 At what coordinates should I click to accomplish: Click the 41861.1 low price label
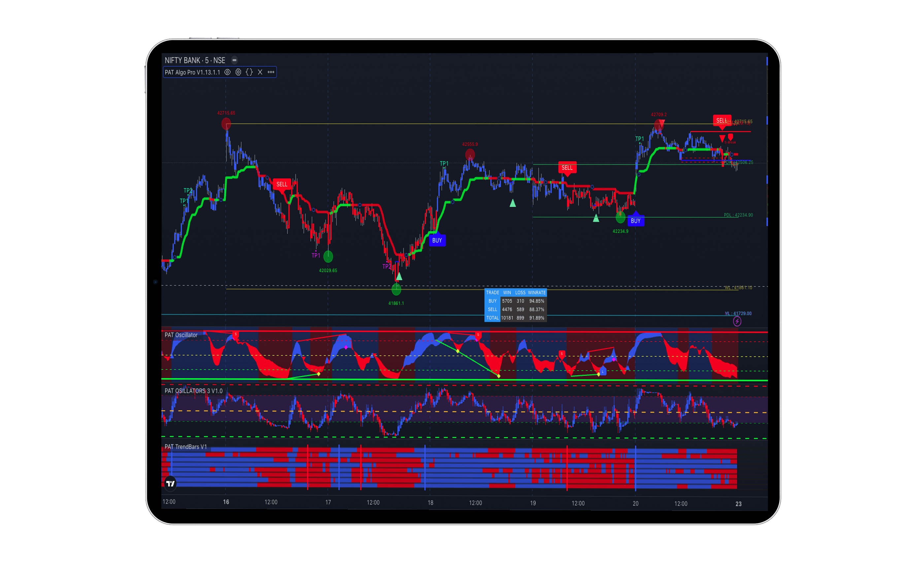[396, 303]
